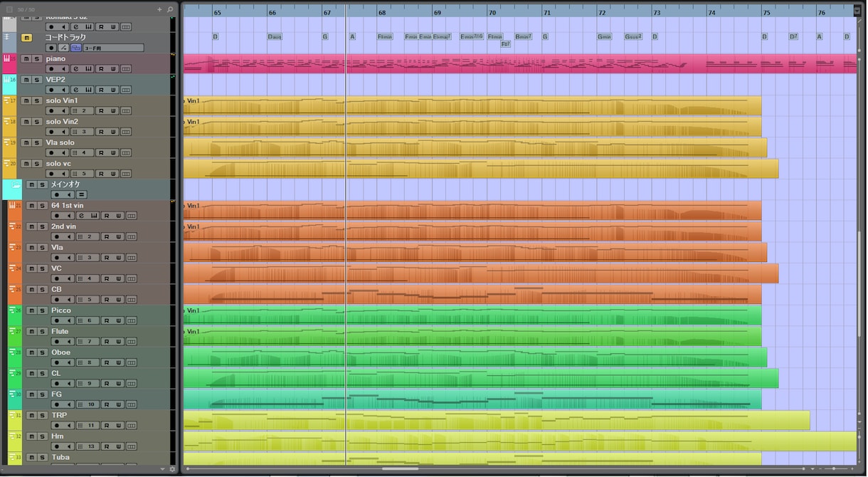The width and height of the screenshot is (868, 477).
Task: Show lanes on the piano track
Action: (x=126, y=69)
